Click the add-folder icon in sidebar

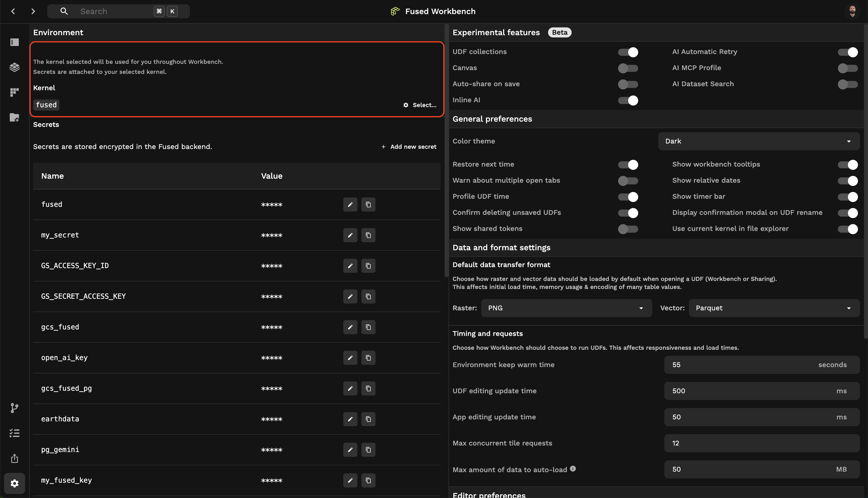click(14, 117)
